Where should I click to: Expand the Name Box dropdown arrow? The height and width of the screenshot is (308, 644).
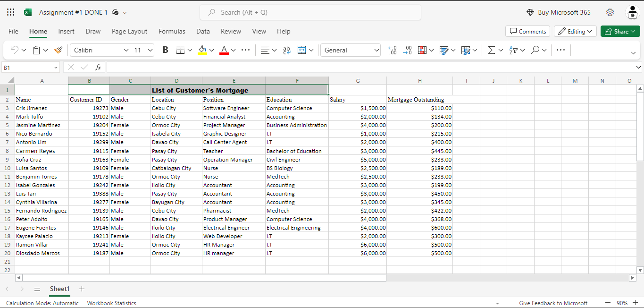click(x=56, y=68)
